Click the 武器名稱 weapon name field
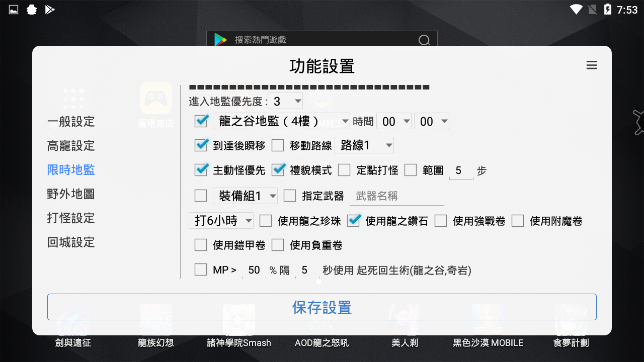This screenshot has height=362, width=644. pyautogui.click(x=396, y=196)
